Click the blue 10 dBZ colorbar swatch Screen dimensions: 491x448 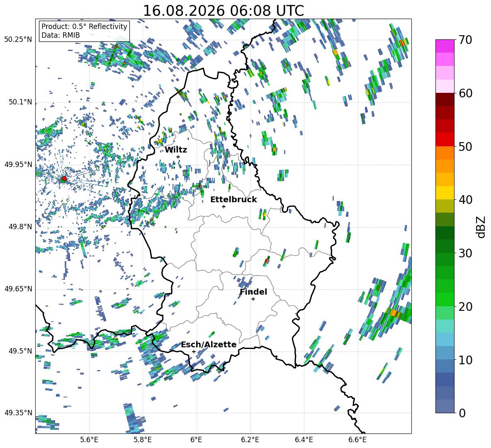(445, 353)
